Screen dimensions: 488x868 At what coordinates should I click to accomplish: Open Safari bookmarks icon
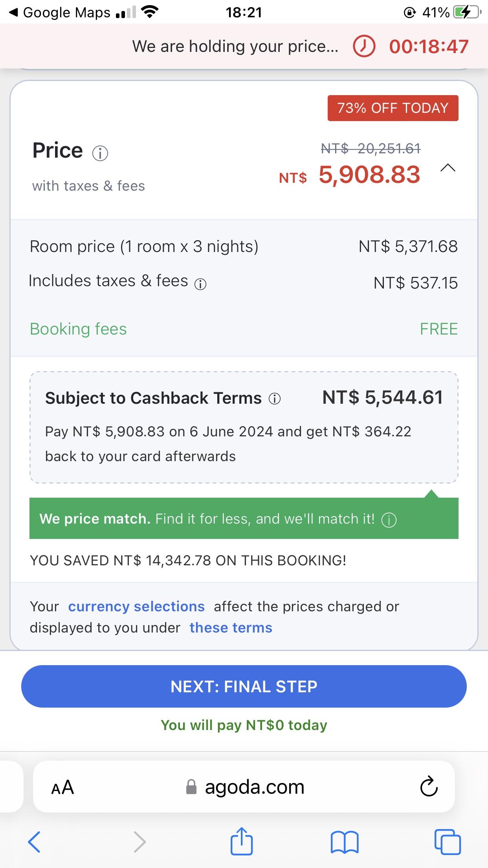[x=345, y=842]
